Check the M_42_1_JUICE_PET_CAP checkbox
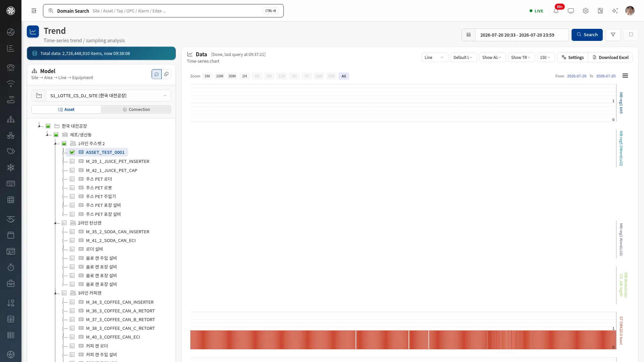This screenshot has height=362, width=644. pos(72,170)
